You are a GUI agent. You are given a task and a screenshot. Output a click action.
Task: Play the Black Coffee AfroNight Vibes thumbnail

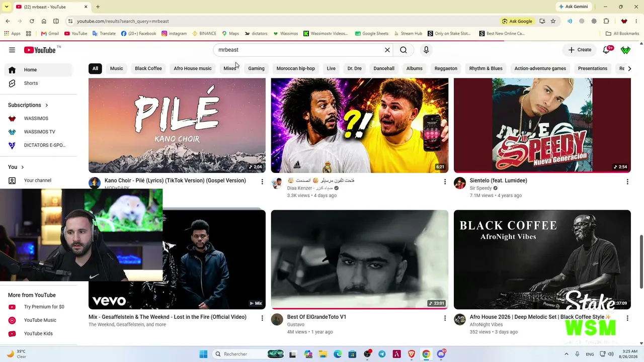tap(542, 259)
